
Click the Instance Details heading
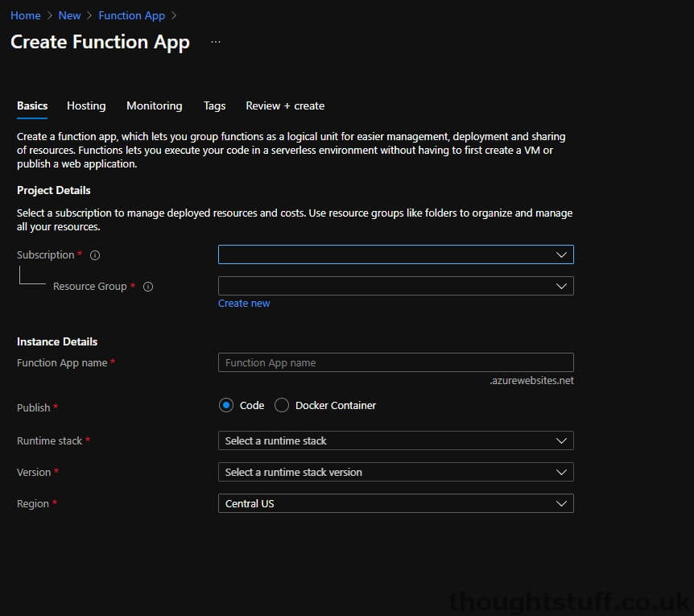coord(57,341)
